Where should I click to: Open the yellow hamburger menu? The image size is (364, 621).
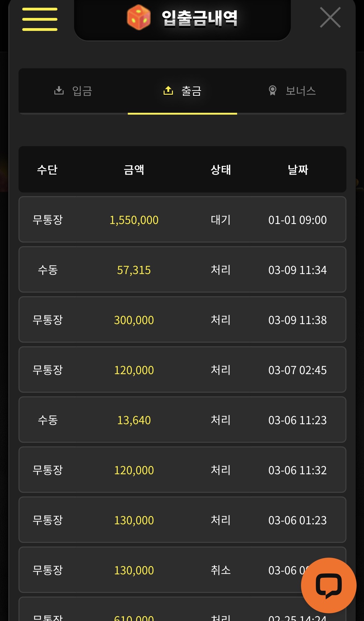(40, 19)
